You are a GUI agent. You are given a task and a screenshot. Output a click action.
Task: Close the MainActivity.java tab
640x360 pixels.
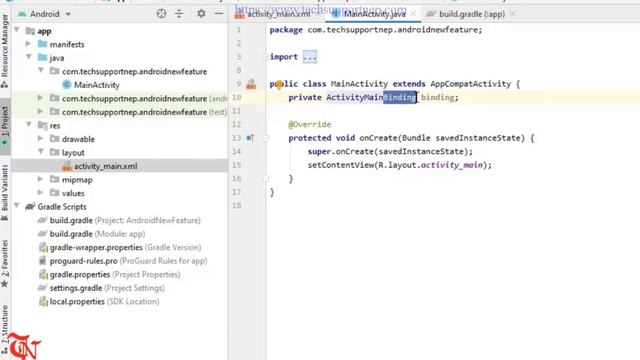pos(413,14)
